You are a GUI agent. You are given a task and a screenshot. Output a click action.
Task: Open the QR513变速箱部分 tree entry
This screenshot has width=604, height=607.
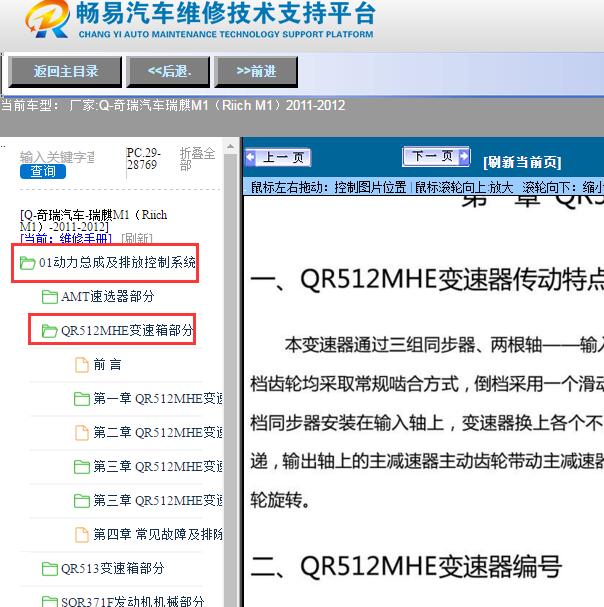113,568
